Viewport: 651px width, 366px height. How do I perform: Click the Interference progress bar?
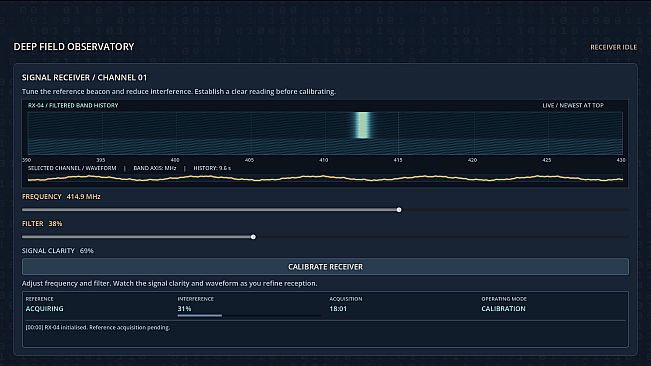coord(249,316)
